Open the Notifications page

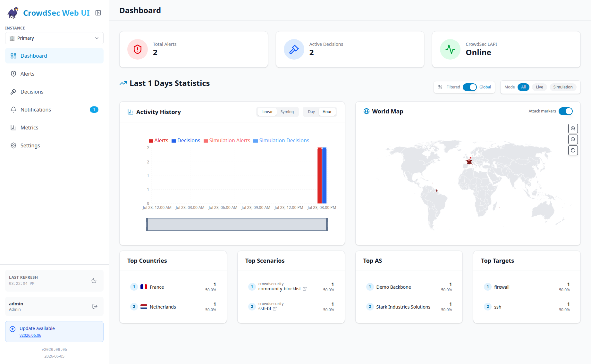[x=54, y=110]
